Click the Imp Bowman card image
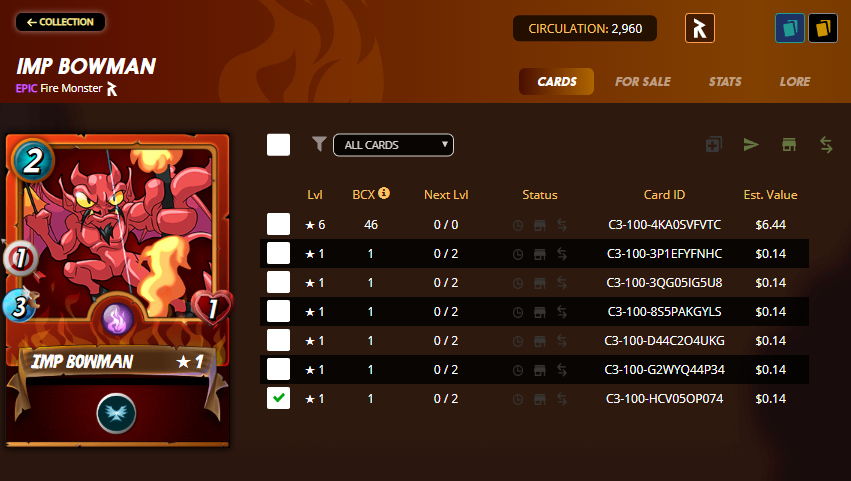Screen dimensions: 851x481 [118, 290]
